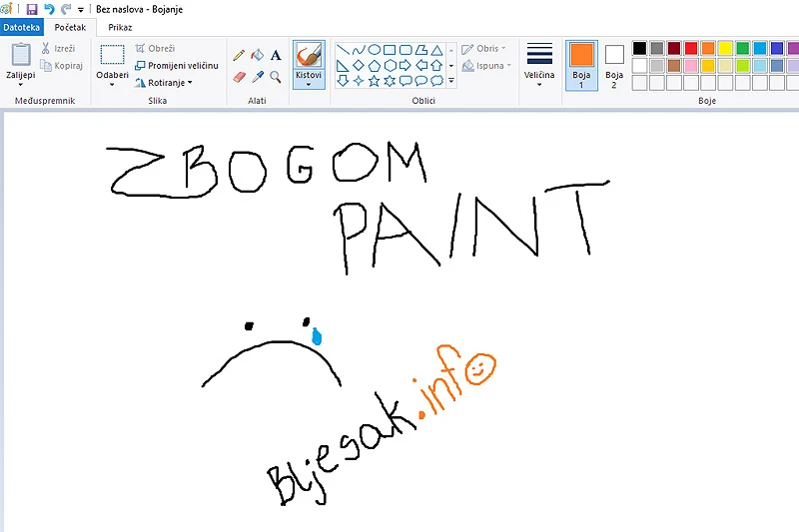Select the Diamond shape
The width and height of the screenshot is (799, 532).
click(359, 66)
